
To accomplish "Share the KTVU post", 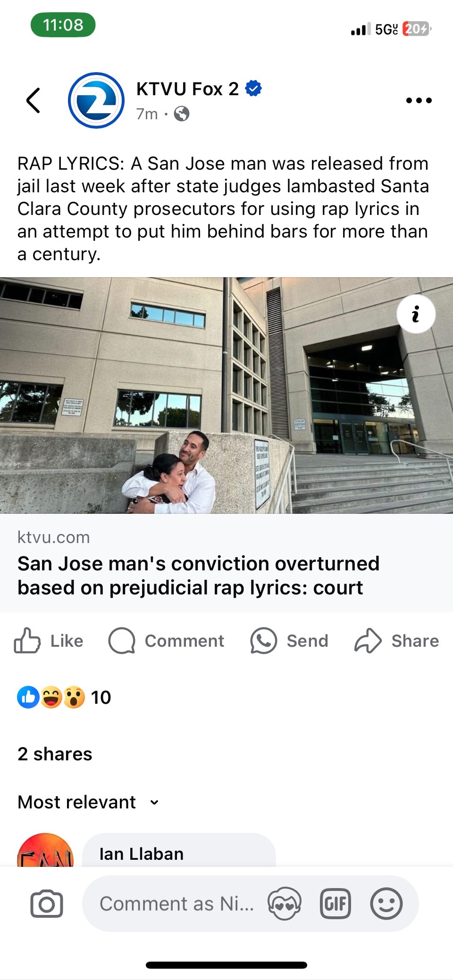I will [x=397, y=641].
